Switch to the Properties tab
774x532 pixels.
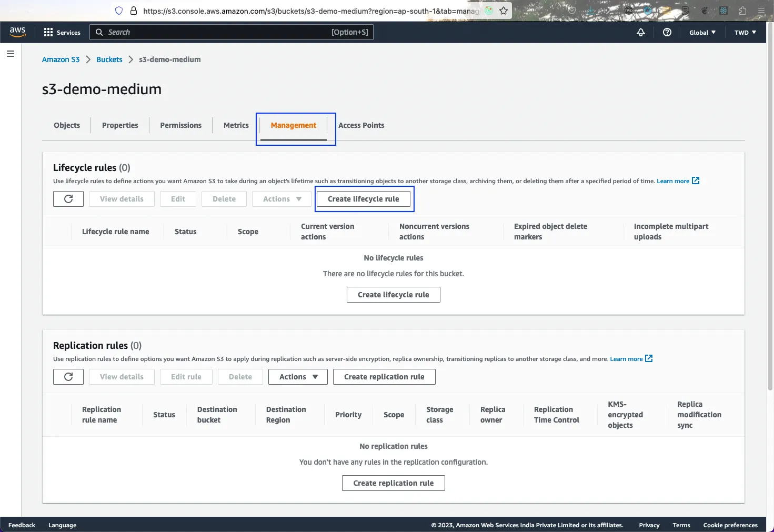tap(120, 125)
